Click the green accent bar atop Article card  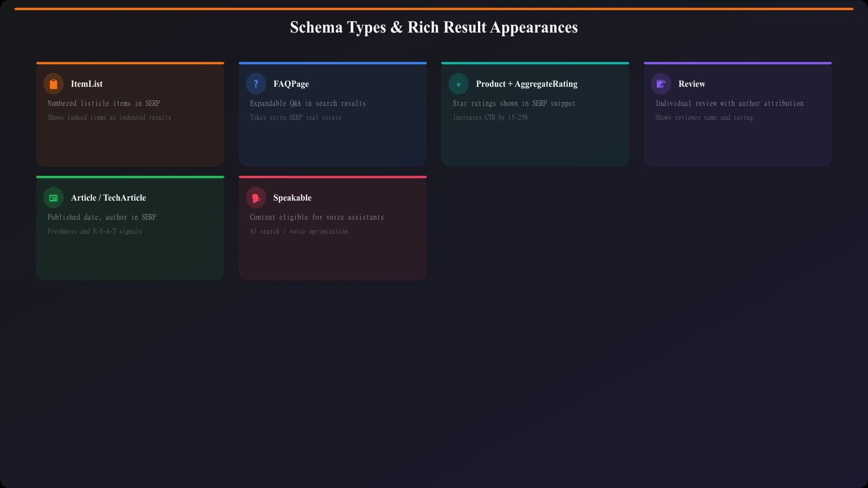(130, 177)
